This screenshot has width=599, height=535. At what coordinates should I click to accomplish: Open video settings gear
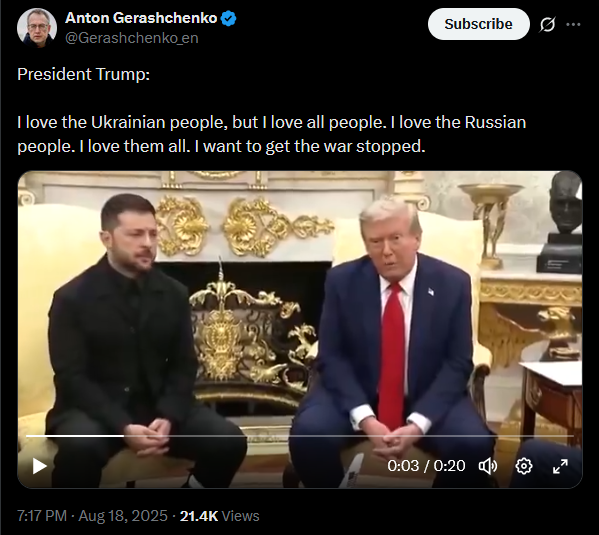tap(524, 466)
